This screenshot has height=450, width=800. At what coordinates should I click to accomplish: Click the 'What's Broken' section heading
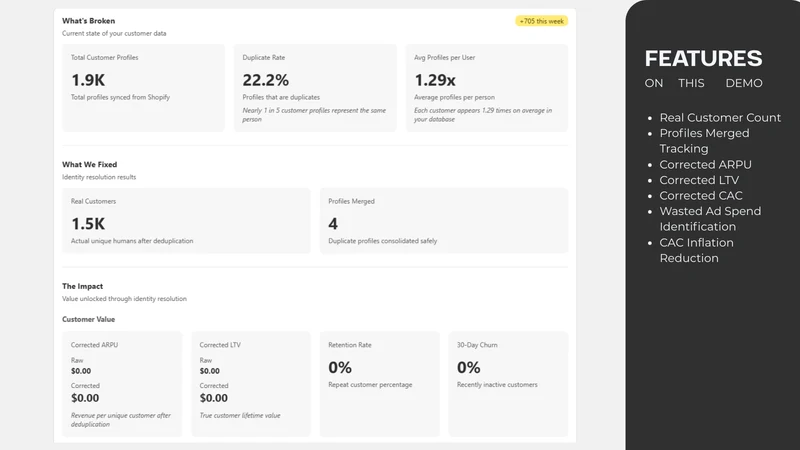point(88,21)
